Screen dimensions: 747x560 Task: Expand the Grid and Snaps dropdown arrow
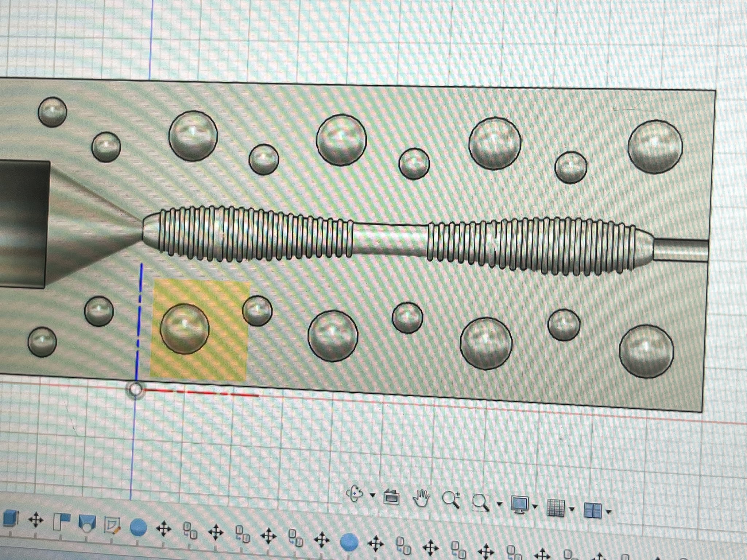(x=572, y=509)
